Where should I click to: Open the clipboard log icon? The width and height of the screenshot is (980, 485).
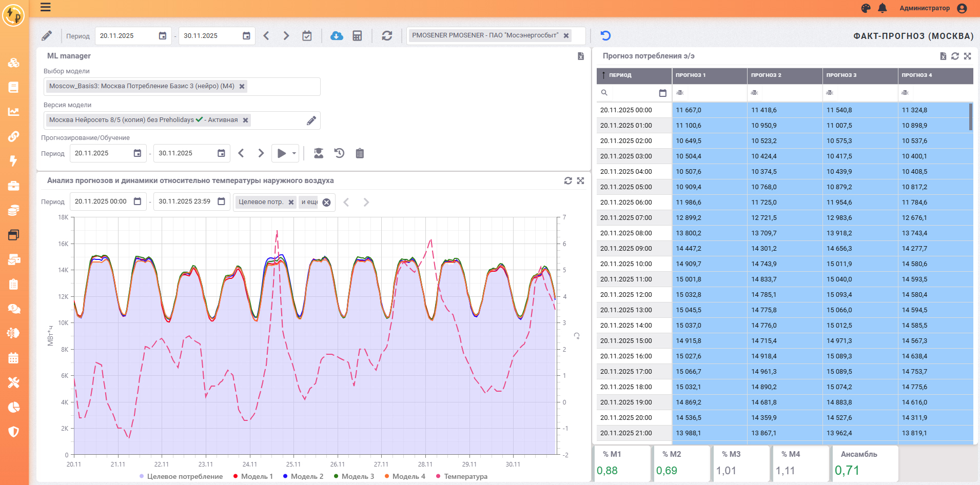point(360,153)
